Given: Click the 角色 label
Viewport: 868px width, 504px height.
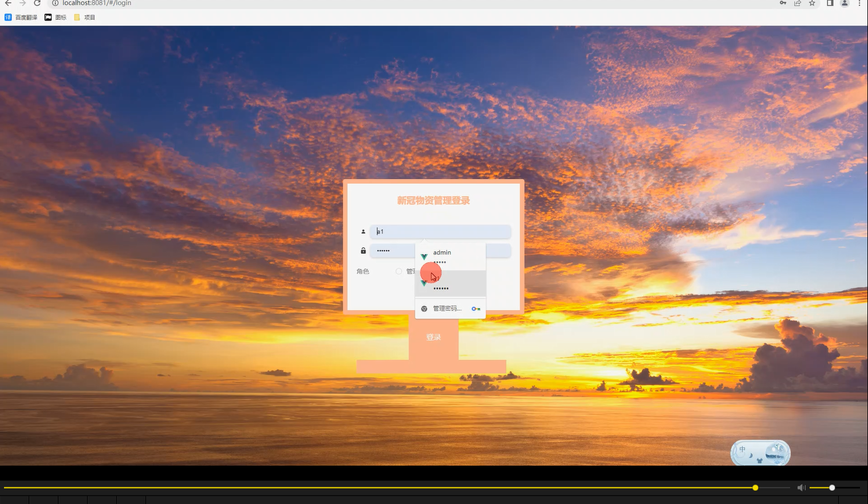Looking at the screenshot, I should coord(363,271).
